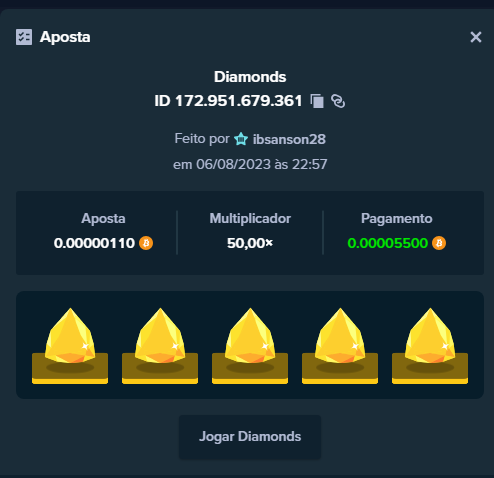Click the last yellow diamond

(430, 336)
